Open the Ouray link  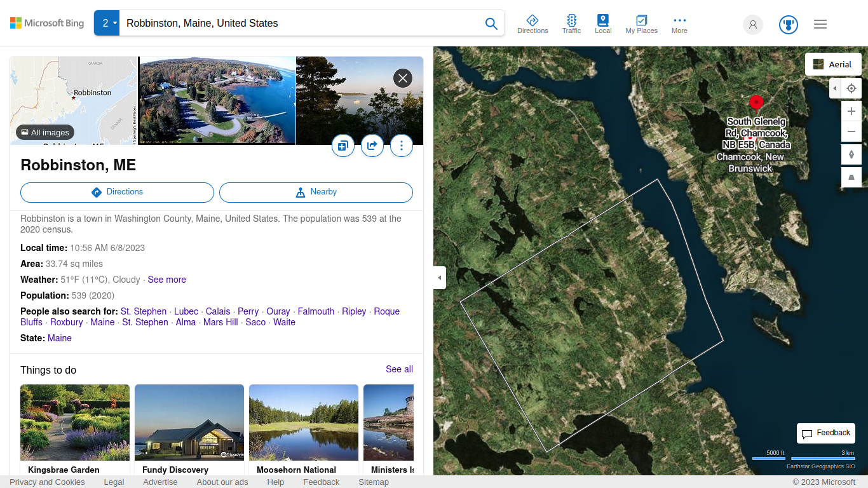point(278,311)
